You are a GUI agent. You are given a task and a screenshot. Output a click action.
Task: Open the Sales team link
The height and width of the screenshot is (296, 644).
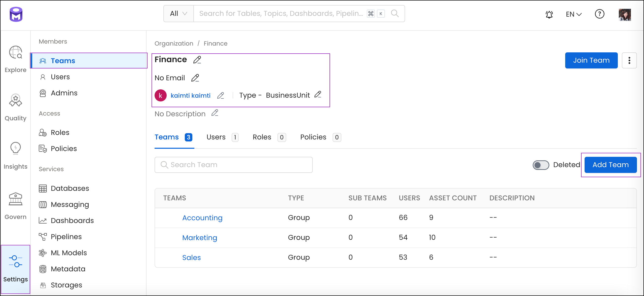191,257
